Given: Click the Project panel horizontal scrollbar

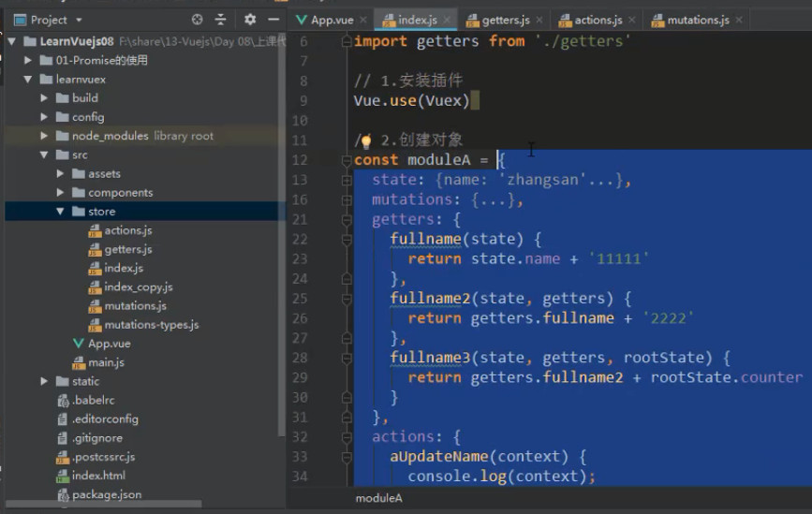Looking at the screenshot, I should click(104, 503).
